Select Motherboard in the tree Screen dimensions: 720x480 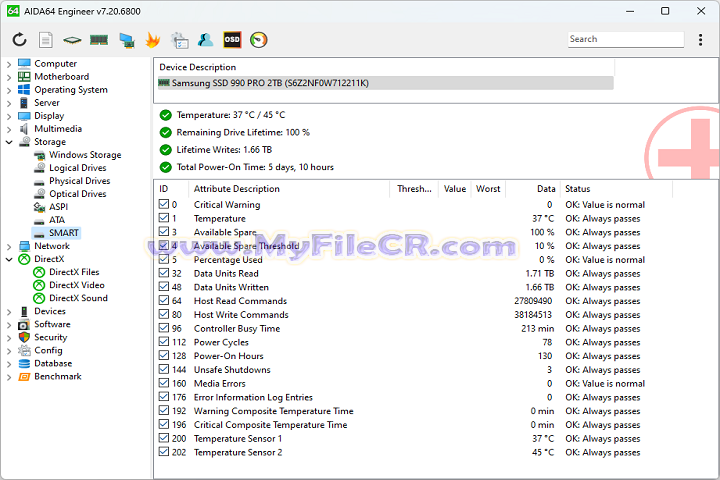click(62, 77)
